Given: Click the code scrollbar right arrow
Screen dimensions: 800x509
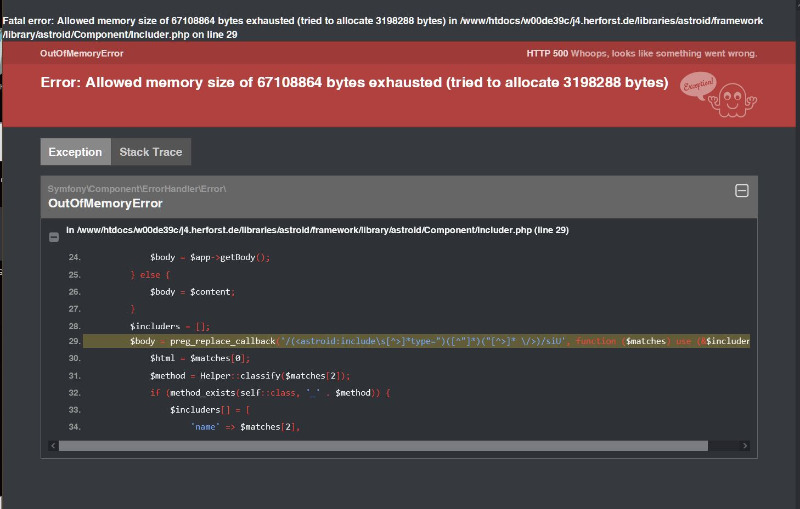Looking at the screenshot, I should (744, 446).
